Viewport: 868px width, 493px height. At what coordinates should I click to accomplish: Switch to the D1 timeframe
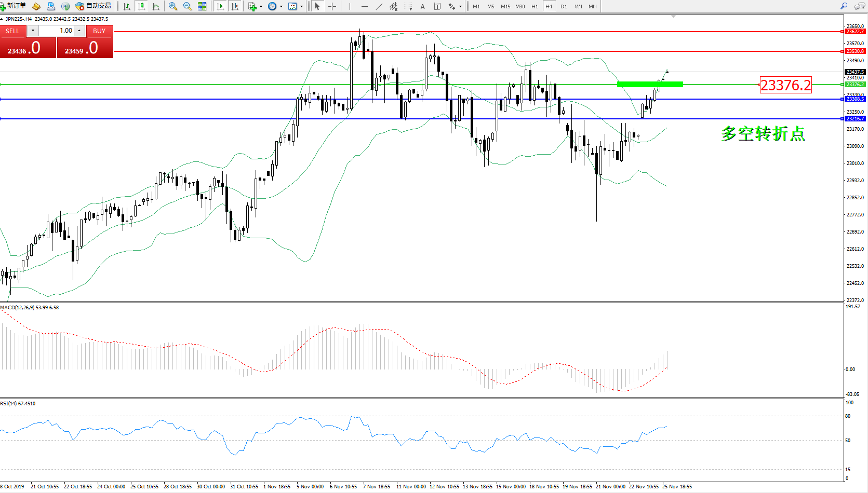[x=564, y=6]
